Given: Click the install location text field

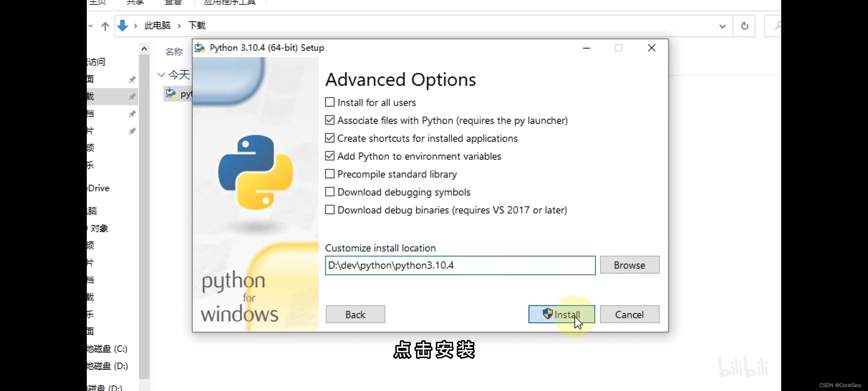Looking at the screenshot, I should pyautogui.click(x=460, y=265).
